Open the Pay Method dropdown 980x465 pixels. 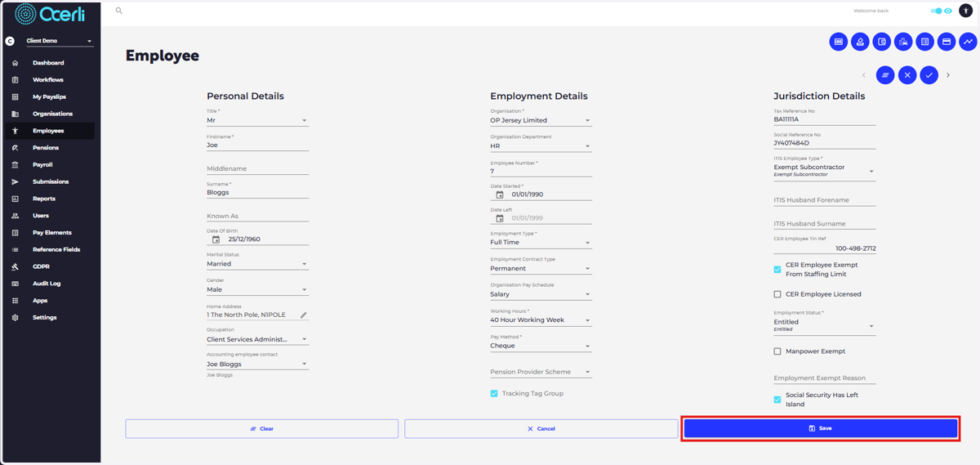click(x=541, y=346)
